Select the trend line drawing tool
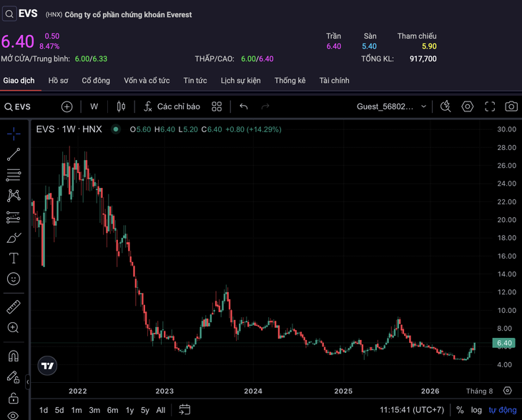This screenshot has width=522, height=420. point(14,154)
